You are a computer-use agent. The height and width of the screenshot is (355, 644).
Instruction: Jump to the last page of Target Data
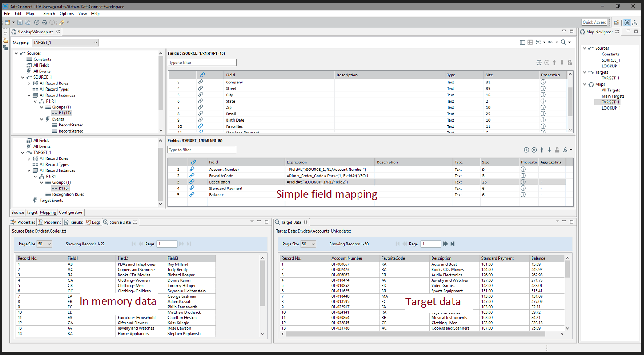[x=452, y=244]
